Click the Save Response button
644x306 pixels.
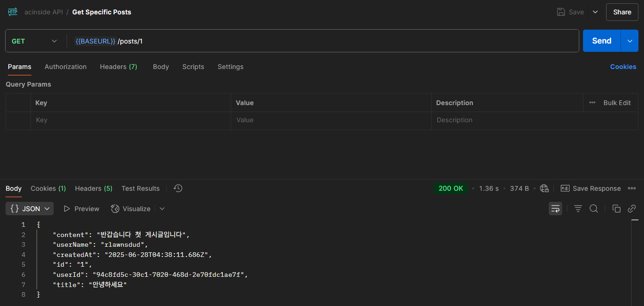point(591,188)
